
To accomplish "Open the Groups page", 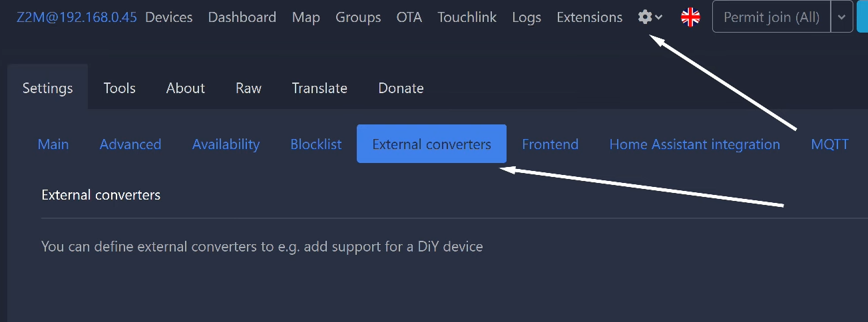I will (x=358, y=17).
